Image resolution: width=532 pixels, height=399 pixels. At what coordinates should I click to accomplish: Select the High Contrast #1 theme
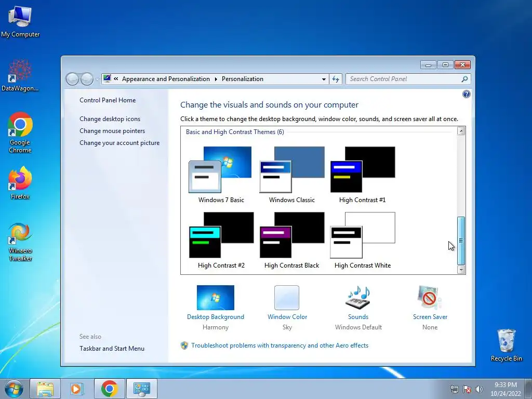[x=362, y=175]
